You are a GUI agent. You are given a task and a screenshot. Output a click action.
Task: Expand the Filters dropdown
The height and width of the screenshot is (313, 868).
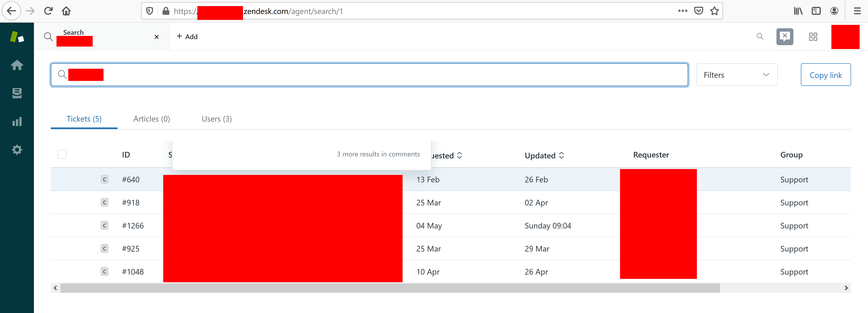pos(737,75)
